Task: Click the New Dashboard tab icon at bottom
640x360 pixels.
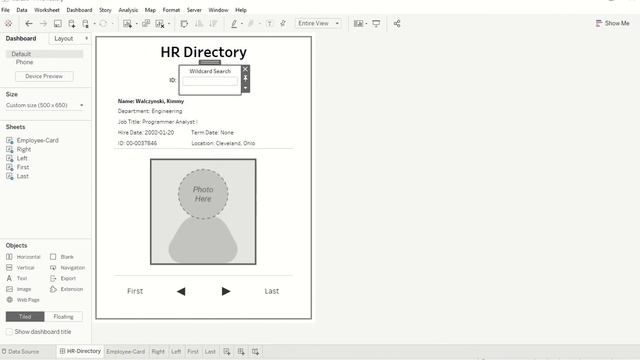Action: (x=241, y=351)
